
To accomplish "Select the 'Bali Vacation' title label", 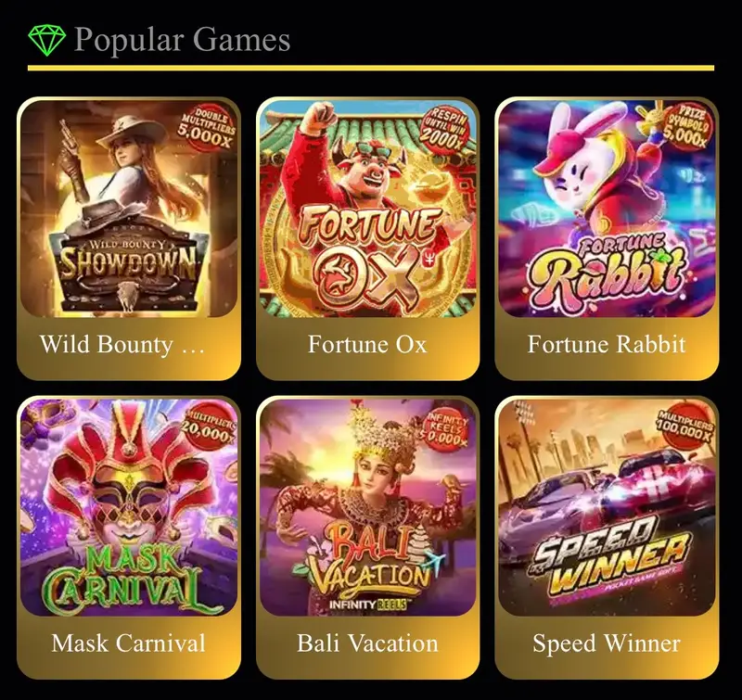I will coord(367,643).
